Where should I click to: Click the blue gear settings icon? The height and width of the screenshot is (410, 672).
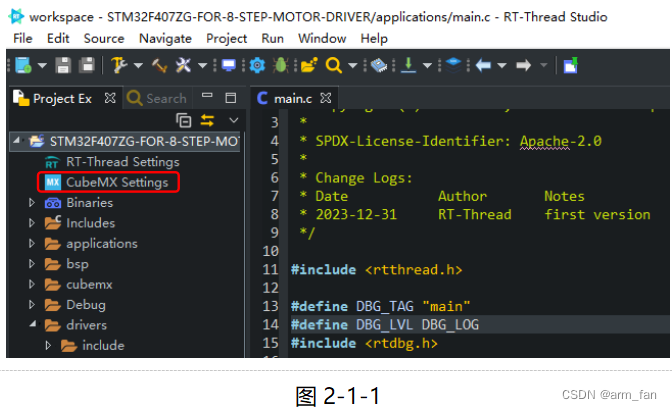257,65
